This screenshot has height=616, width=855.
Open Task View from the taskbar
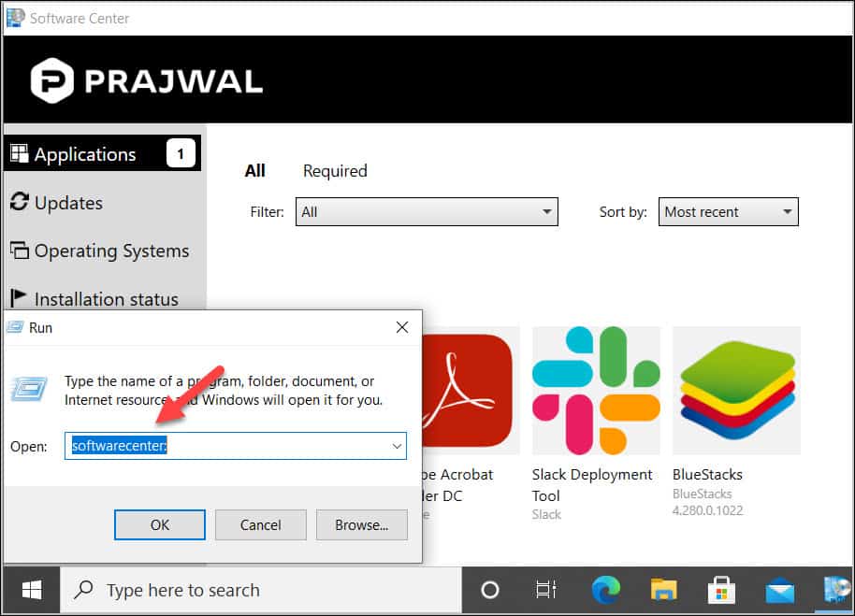click(x=545, y=589)
